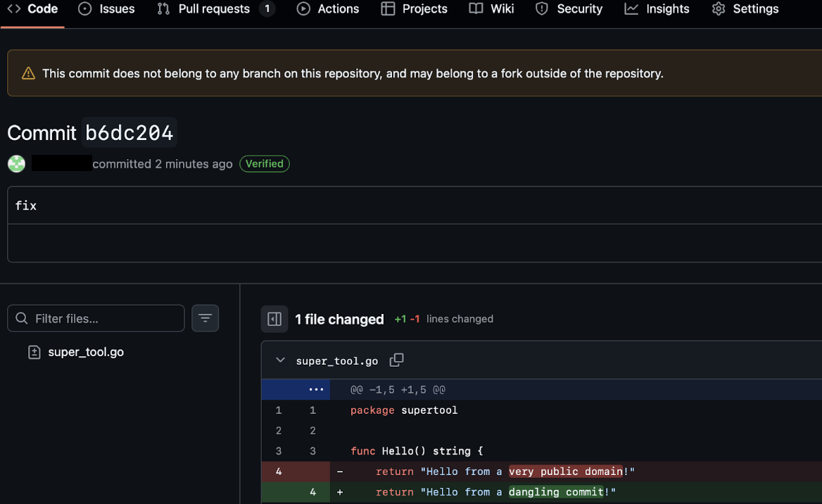Copy the super_tool.go file path icon
This screenshot has height=504, width=822.
pyautogui.click(x=396, y=360)
